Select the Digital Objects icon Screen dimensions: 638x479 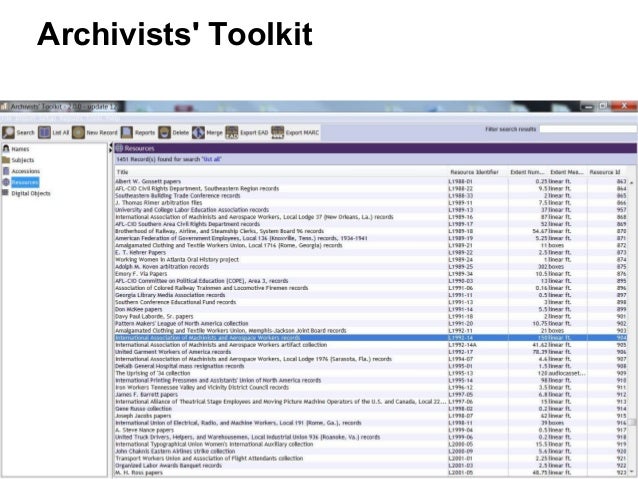click(6, 193)
